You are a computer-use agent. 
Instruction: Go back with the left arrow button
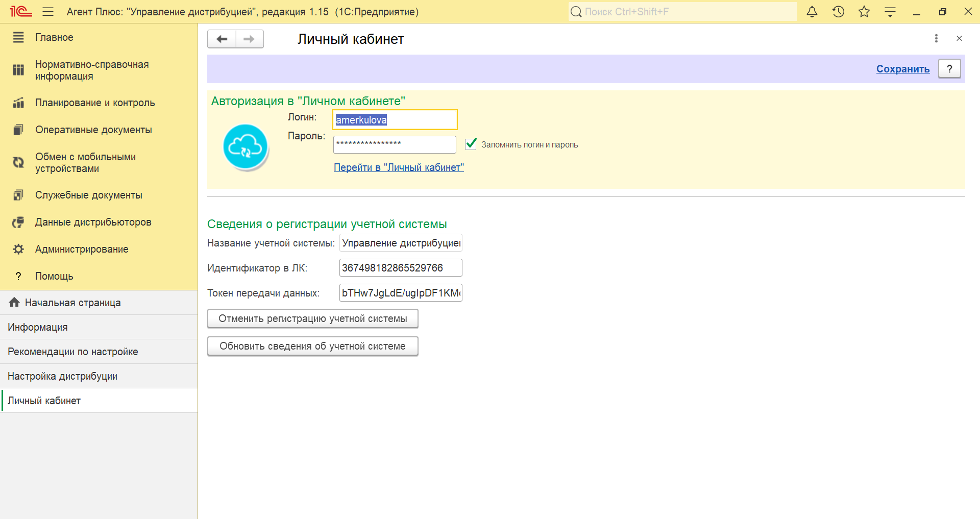click(222, 39)
